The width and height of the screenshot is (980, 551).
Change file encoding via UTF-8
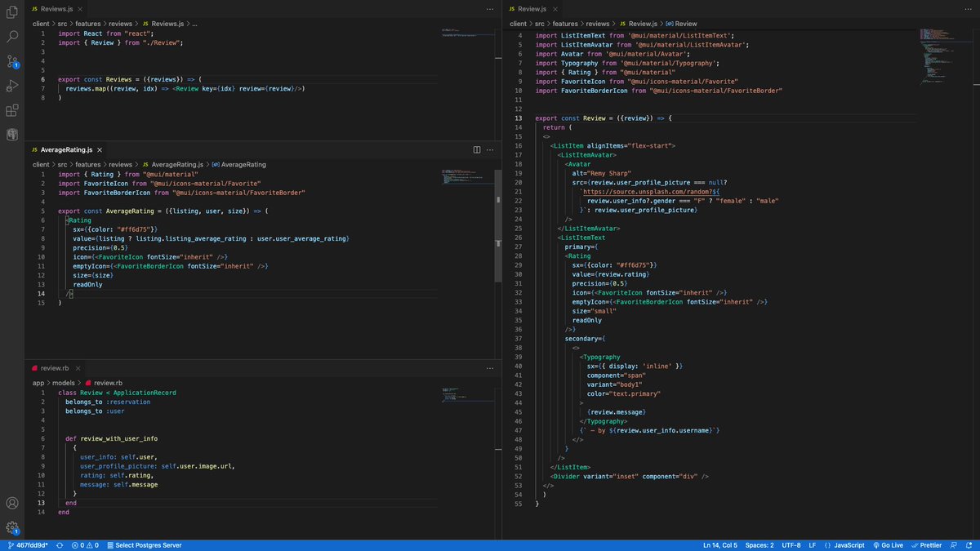791,544
